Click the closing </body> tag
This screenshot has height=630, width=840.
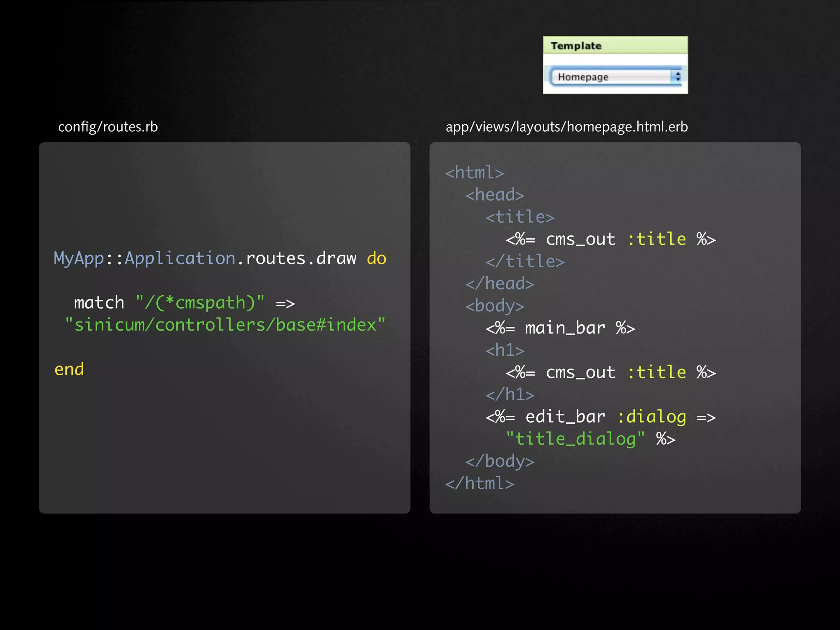(x=500, y=461)
